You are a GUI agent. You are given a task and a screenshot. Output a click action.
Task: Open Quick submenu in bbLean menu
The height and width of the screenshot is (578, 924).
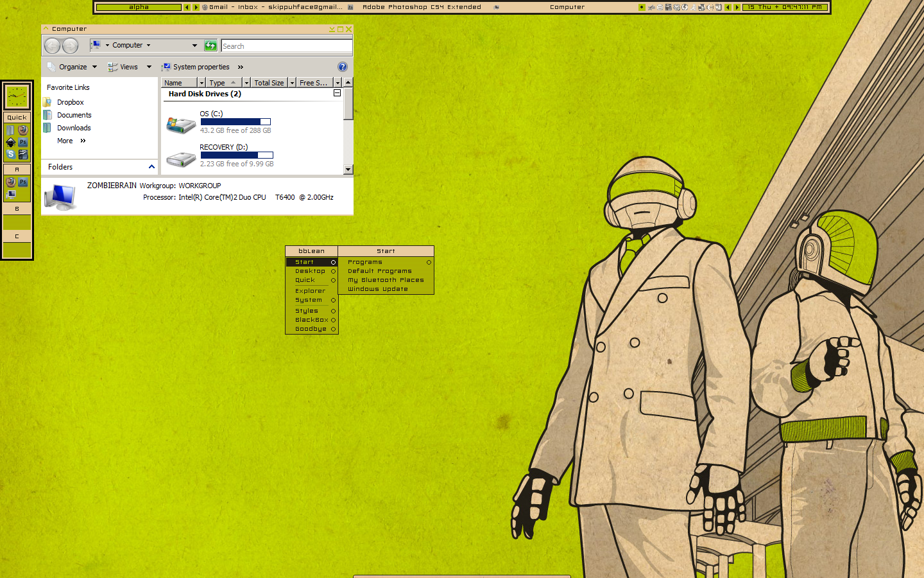312,280
